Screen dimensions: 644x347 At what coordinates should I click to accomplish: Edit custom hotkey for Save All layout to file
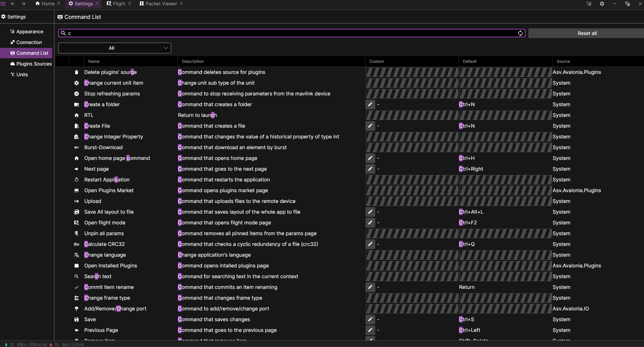[x=370, y=212]
